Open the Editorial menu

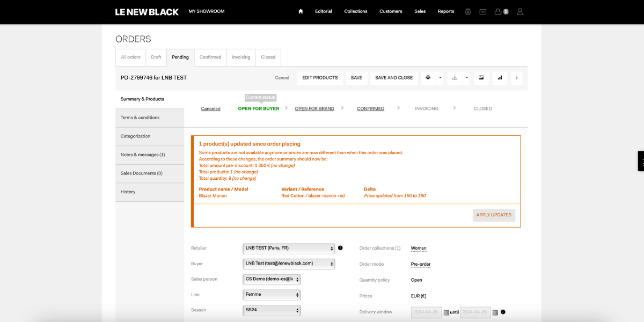click(x=324, y=11)
